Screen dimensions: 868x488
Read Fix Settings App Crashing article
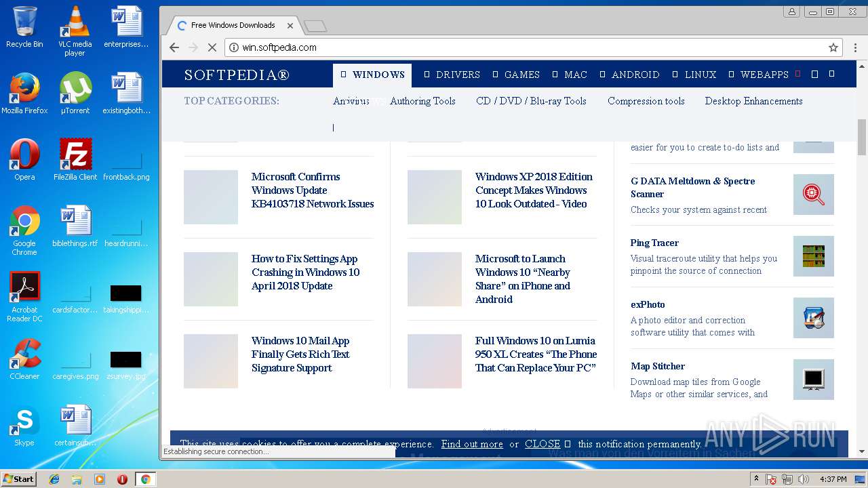(305, 272)
